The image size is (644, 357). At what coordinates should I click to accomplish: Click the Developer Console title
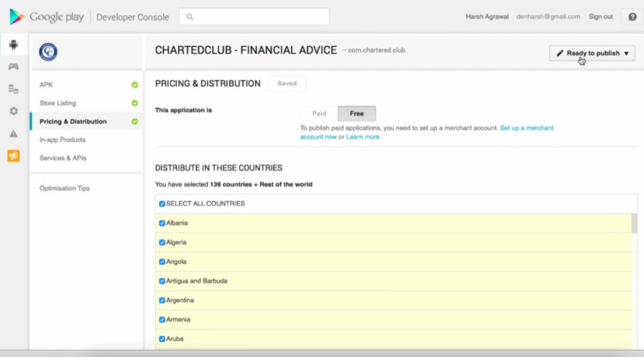point(133,17)
